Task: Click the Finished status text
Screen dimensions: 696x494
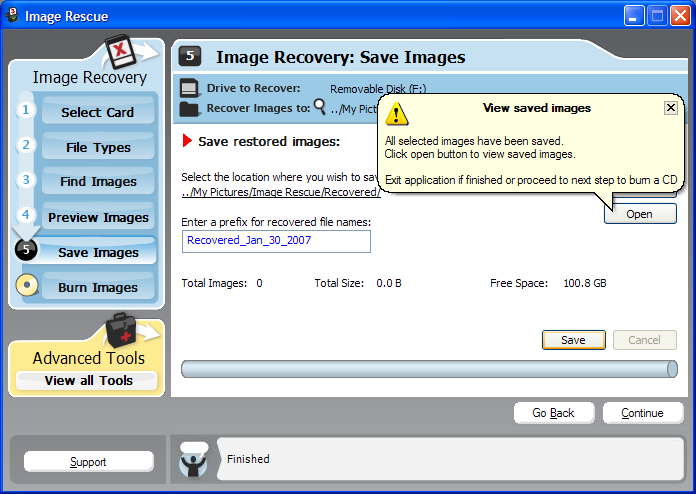Action: (x=248, y=458)
